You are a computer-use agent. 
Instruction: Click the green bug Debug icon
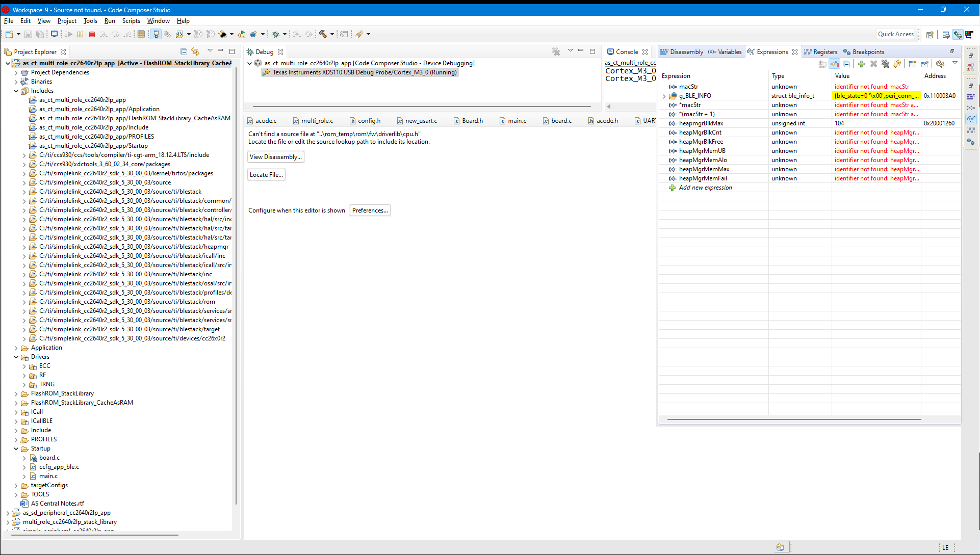(x=275, y=34)
